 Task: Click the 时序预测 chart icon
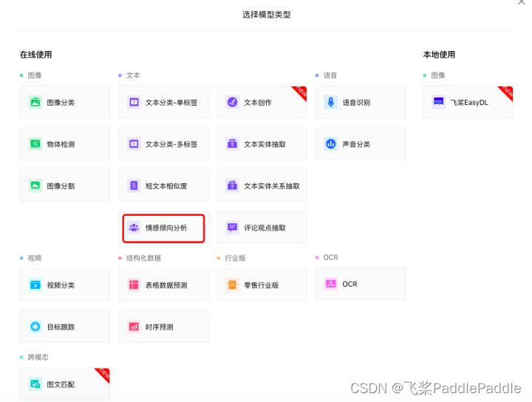pos(134,327)
